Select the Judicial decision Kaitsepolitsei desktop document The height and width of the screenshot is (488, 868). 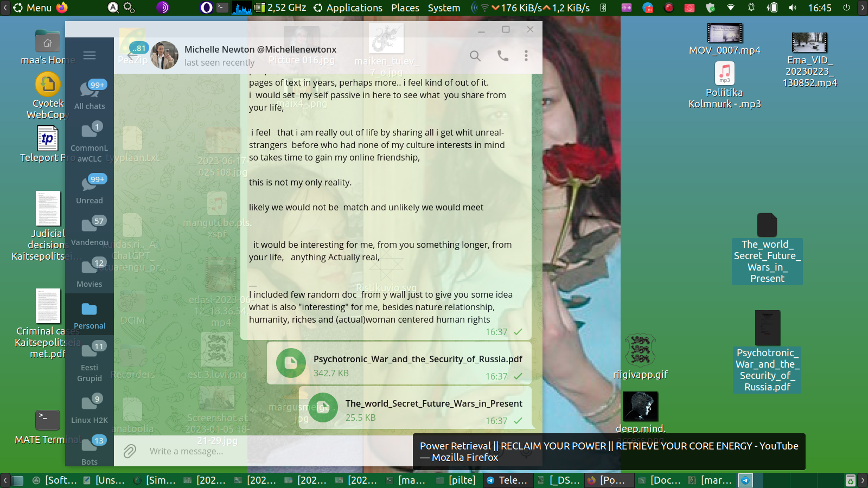pyautogui.click(x=48, y=226)
